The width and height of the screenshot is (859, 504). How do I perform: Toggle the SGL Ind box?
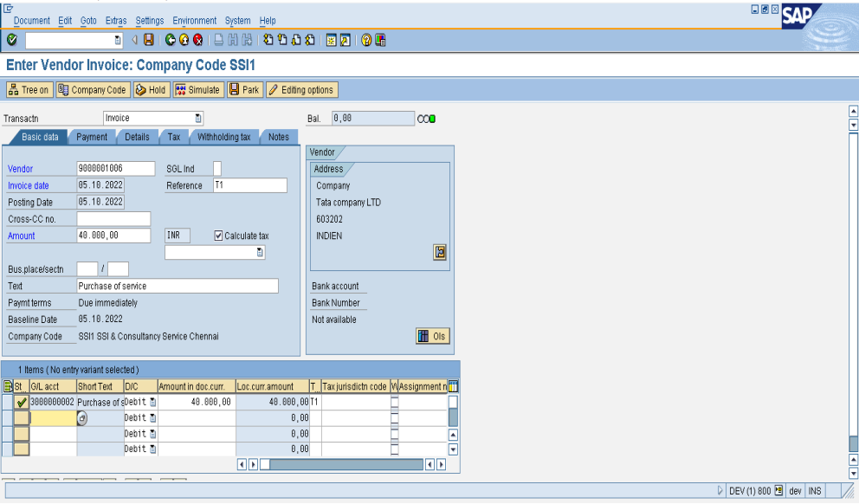point(217,169)
